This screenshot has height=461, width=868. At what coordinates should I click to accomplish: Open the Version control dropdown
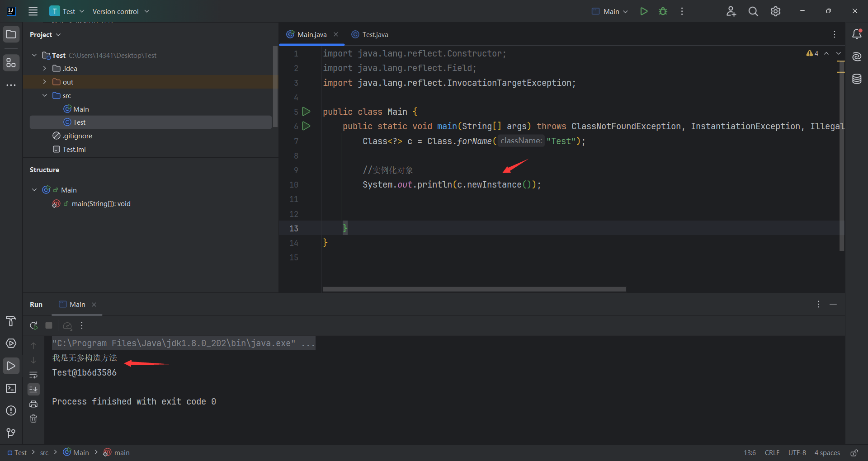coord(121,11)
